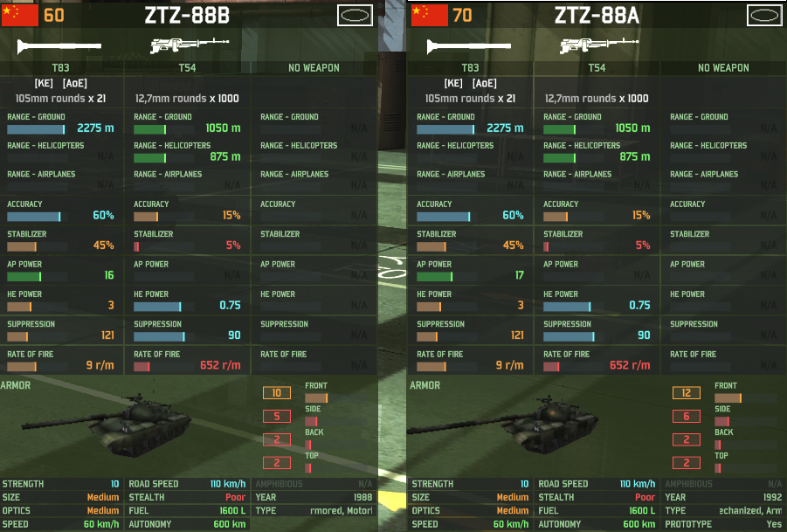The width and height of the screenshot is (787, 532).
Task: Click the Chinese flag next to ZTZ-88B
Action: (x=19, y=15)
